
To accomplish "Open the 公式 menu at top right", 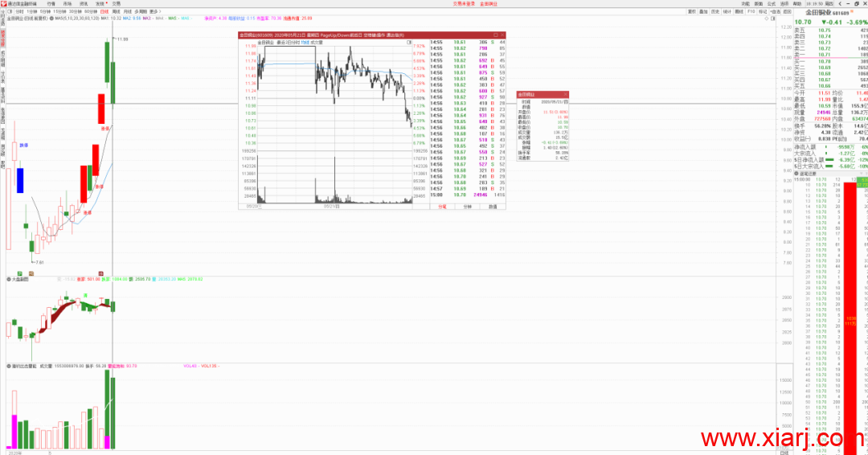I will click(x=771, y=4).
